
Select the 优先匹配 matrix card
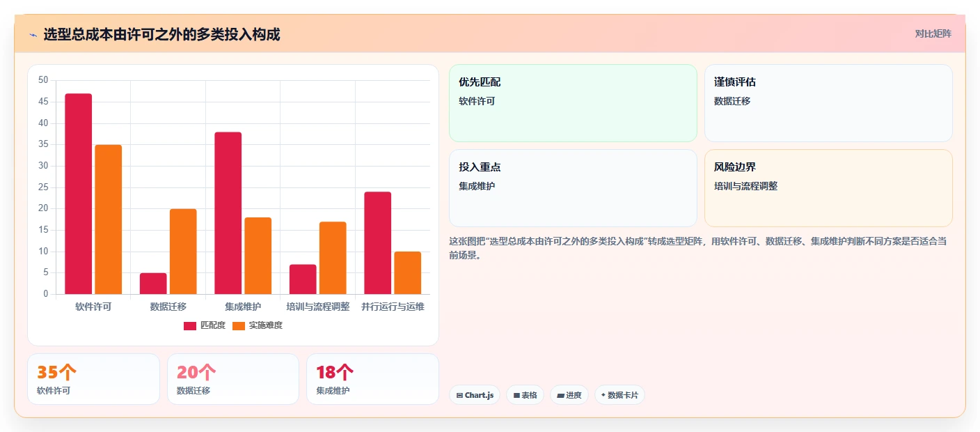point(573,103)
